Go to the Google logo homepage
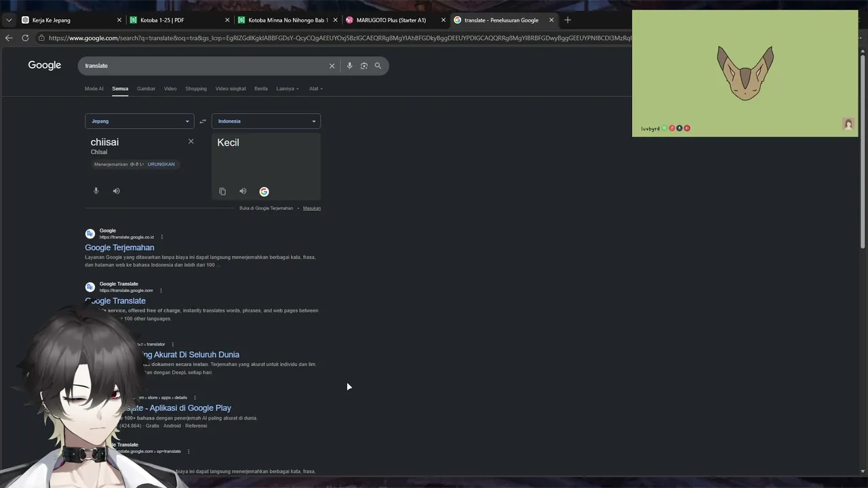Image resolution: width=868 pixels, height=488 pixels. coord(44,65)
